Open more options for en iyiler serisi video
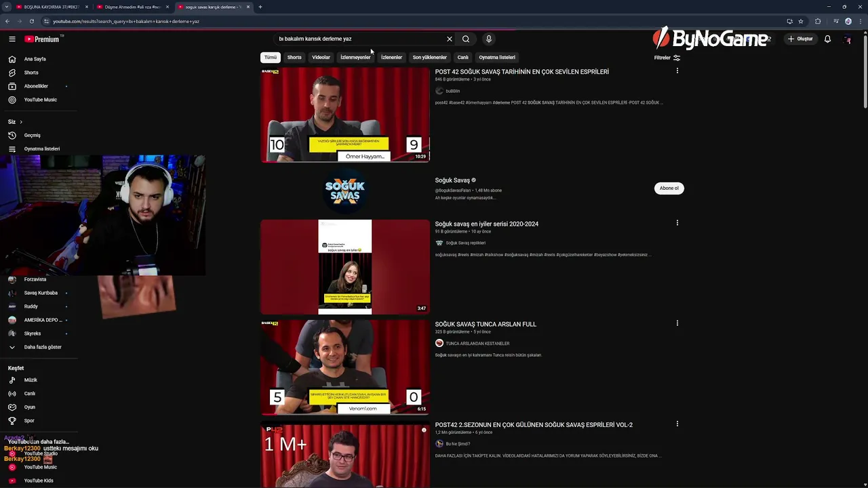Image resolution: width=868 pixels, height=488 pixels. (677, 223)
